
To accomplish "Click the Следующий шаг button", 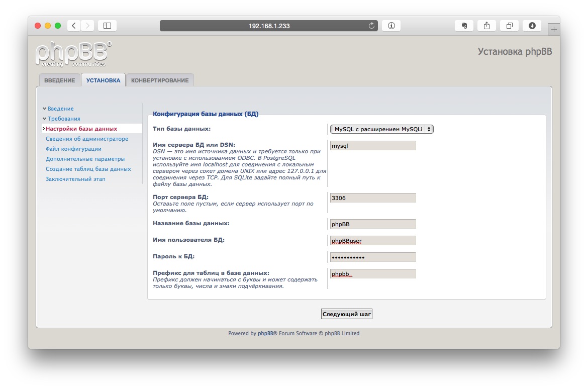I will click(346, 314).
